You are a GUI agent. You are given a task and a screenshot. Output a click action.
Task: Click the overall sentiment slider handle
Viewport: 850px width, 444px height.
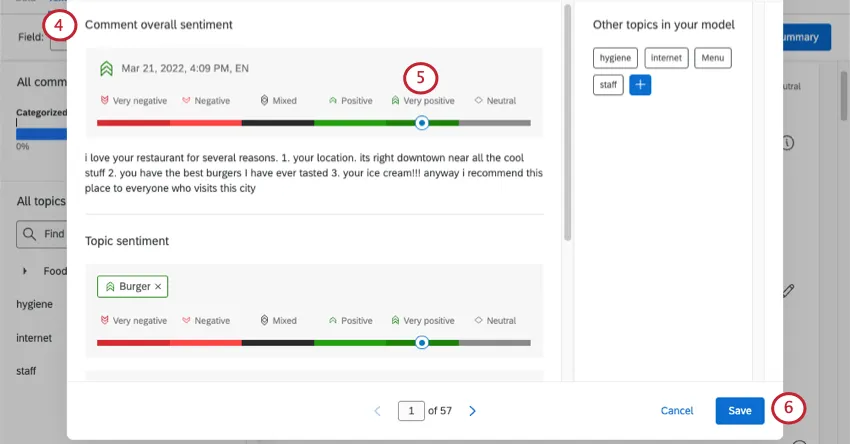(422, 123)
